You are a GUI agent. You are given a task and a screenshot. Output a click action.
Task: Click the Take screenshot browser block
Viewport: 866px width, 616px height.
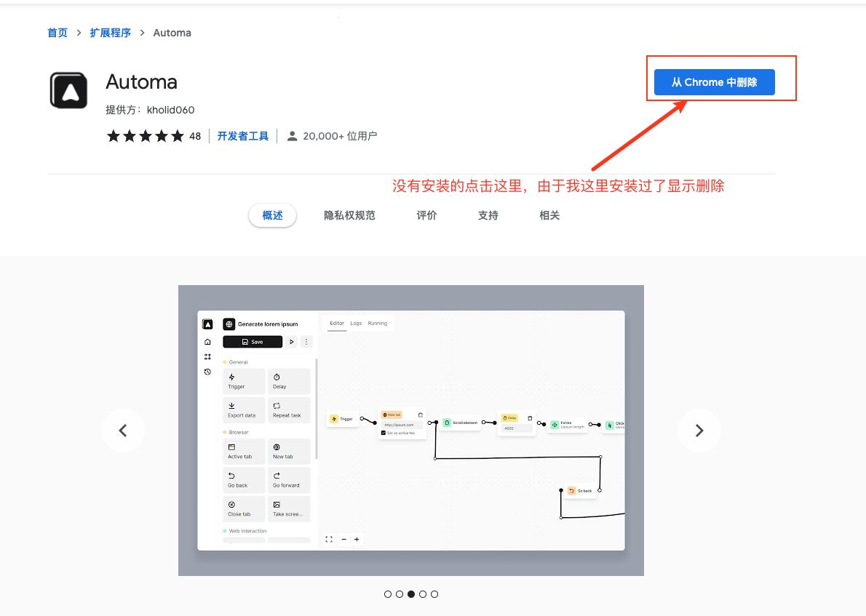[289, 508]
